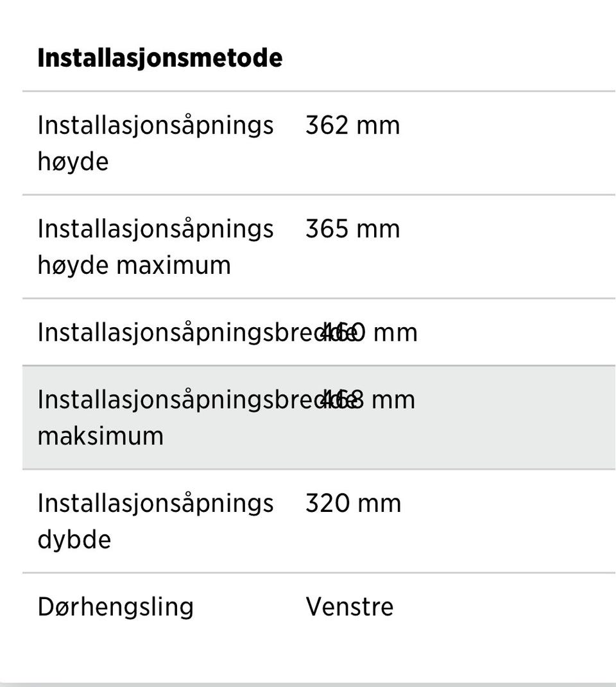This screenshot has height=687, width=616.
Task: Click the gray bar at page bottom
Action: (x=308, y=685)
